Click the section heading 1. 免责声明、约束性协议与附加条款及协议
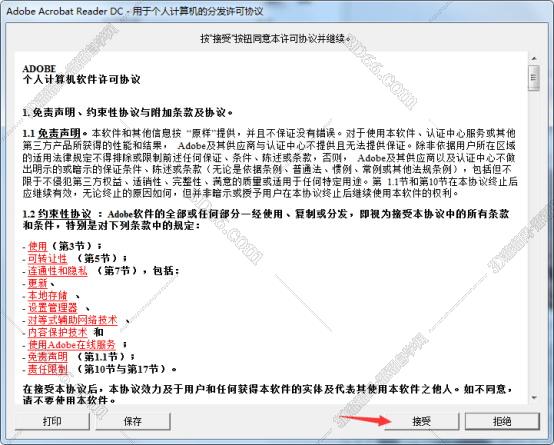 [128, 113]
